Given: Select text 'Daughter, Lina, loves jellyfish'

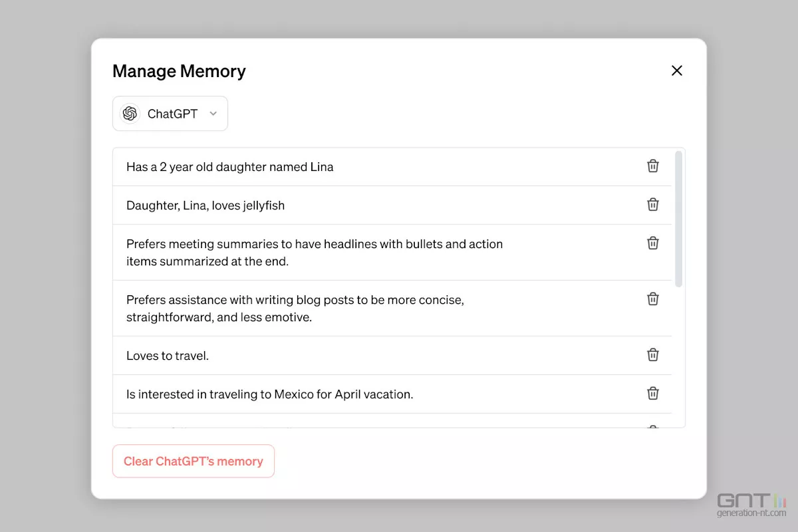Looking at the screenshot, I should tap(205, 205).
